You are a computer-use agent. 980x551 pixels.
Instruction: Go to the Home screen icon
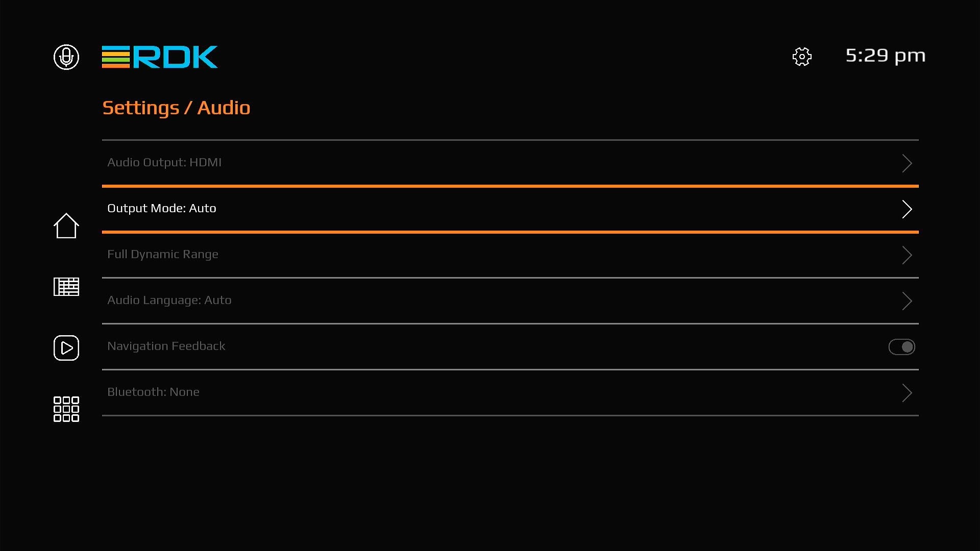point(66,226)
